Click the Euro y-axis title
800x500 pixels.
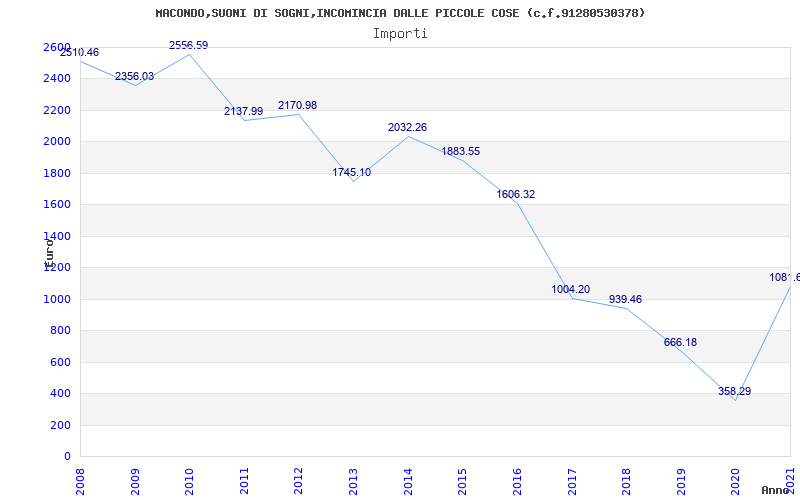(x=49, y=253)
